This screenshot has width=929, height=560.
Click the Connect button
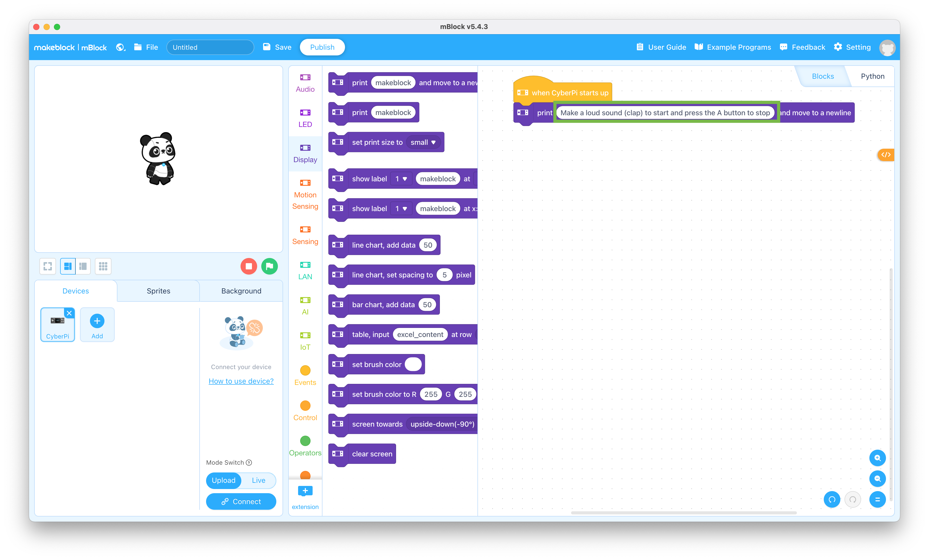pos(241,501)
